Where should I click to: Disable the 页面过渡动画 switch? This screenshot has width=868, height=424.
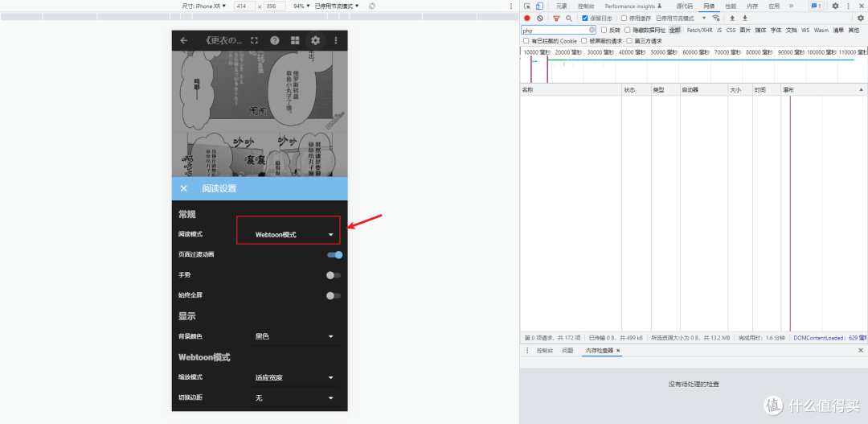pos(334,255)
